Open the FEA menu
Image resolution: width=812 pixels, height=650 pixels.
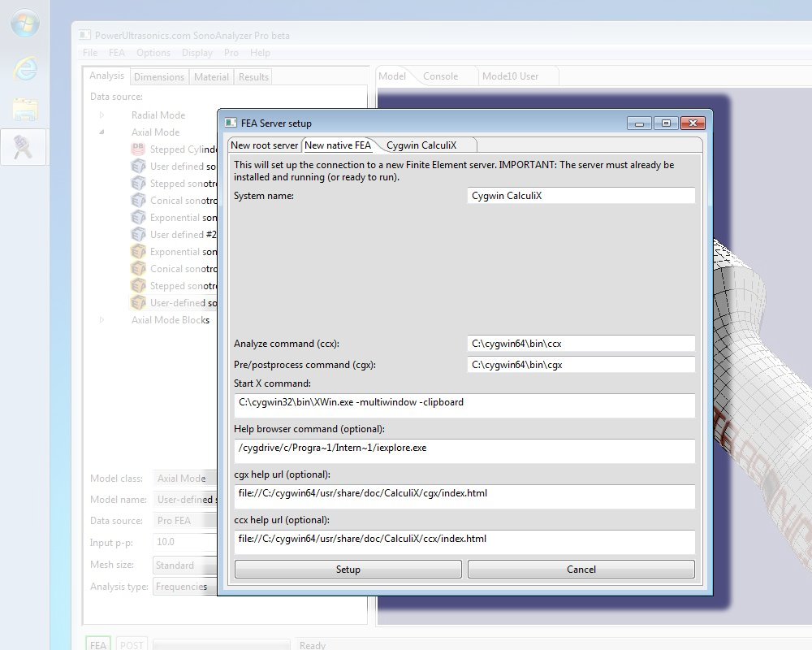pyautogui.click(x=116, y=53)
